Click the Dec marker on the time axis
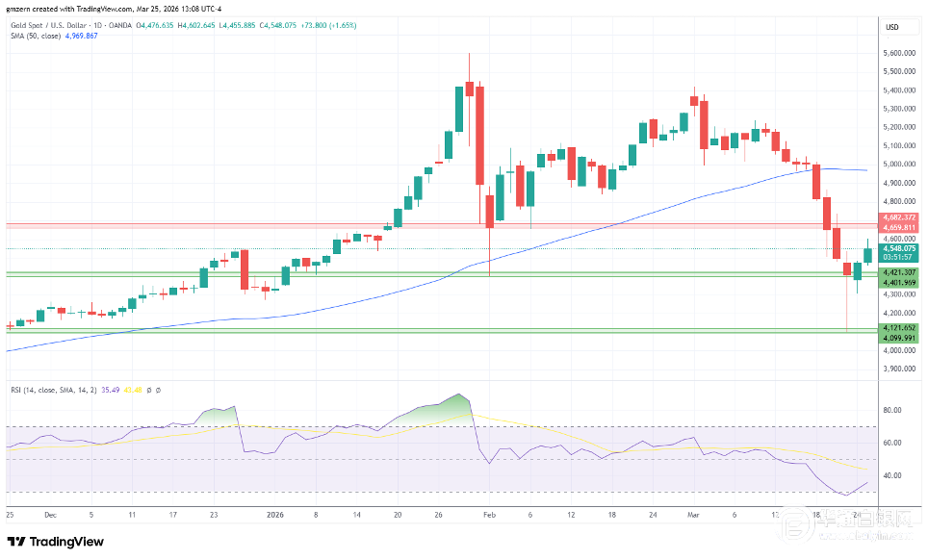Image resolution: width=928 pixels, height=560 pixels. point(50,515)
